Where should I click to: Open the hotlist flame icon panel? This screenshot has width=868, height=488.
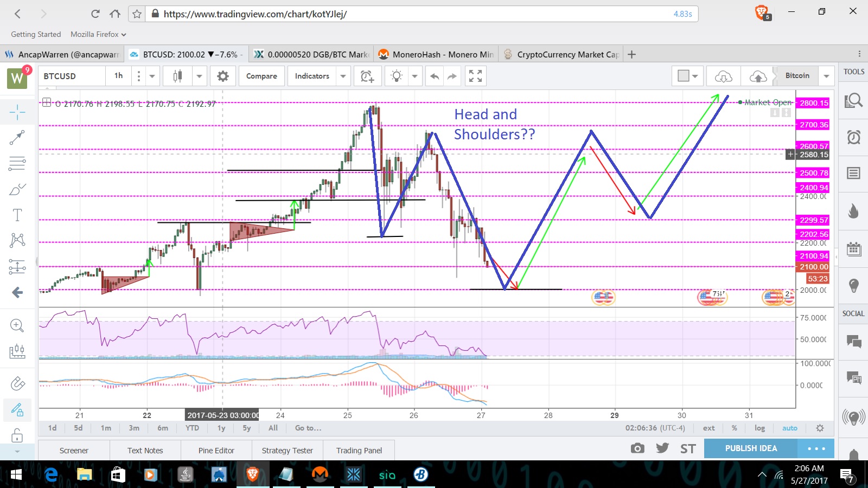(x=853, y=211)
